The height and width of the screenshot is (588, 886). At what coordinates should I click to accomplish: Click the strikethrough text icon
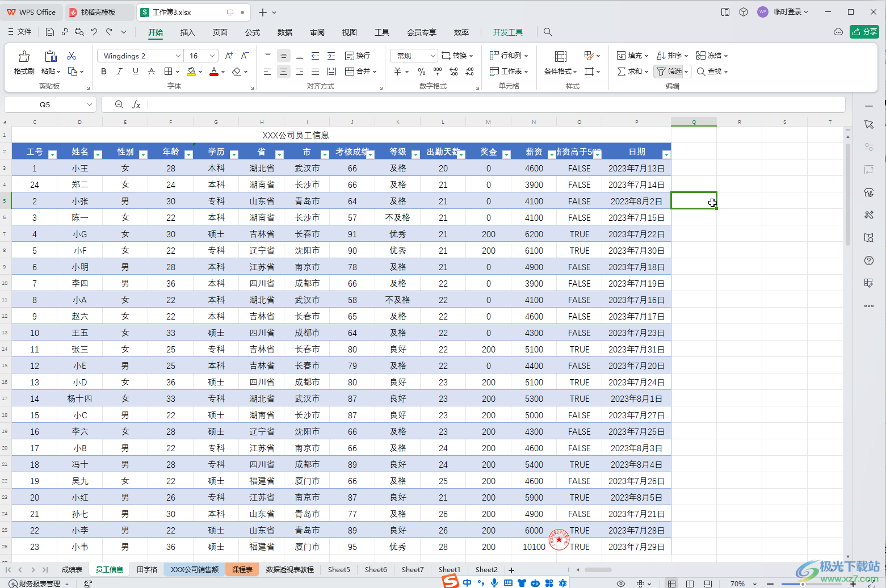152,72
